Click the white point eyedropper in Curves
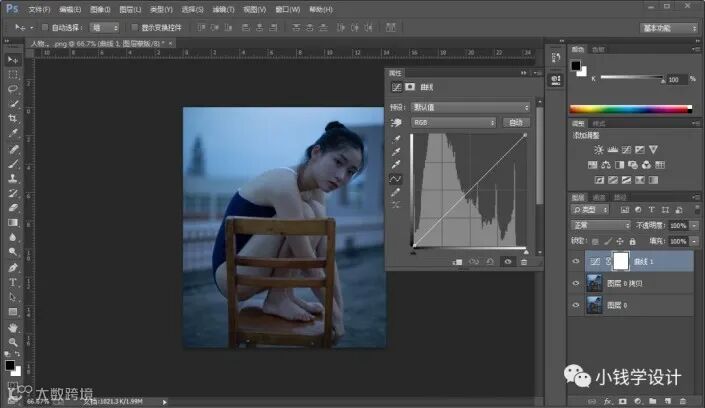 click(x=396, y=165)
